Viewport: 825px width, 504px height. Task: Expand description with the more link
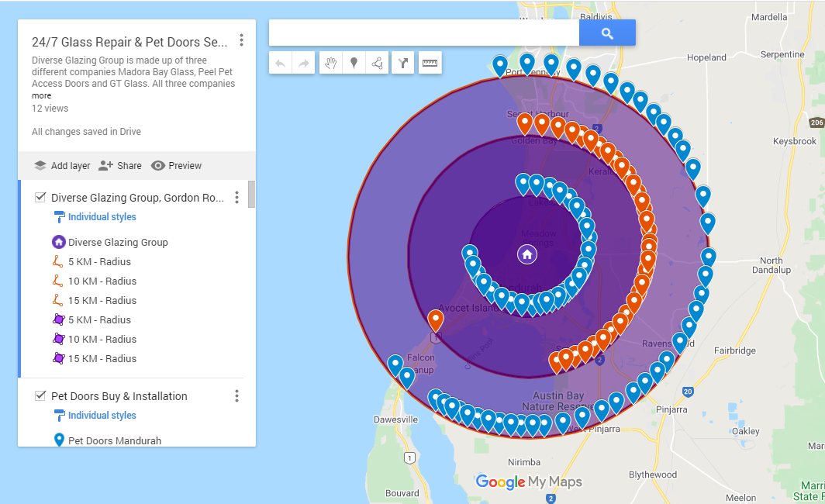point(41,95)
